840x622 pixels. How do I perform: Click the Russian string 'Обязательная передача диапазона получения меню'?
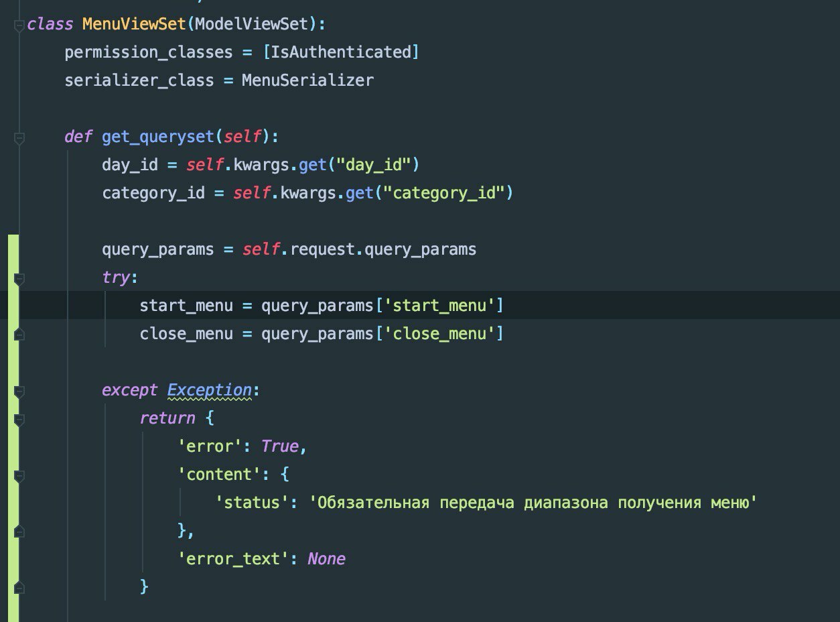(x=533, y=503)
